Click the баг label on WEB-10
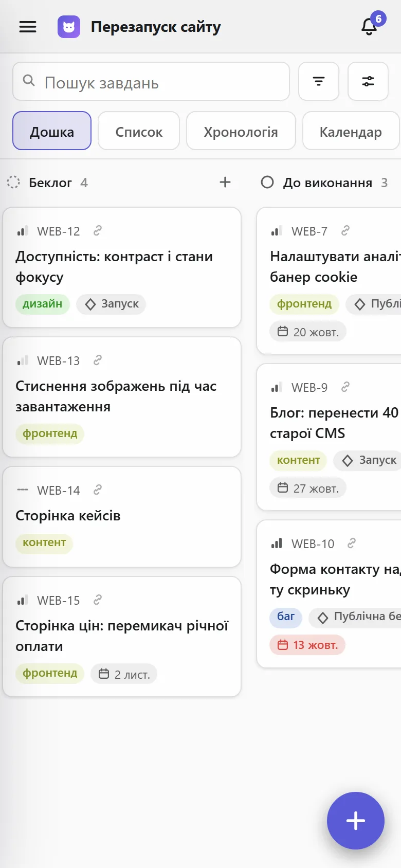The height and width of the screenshot is (868, 401). coord(286,617)
